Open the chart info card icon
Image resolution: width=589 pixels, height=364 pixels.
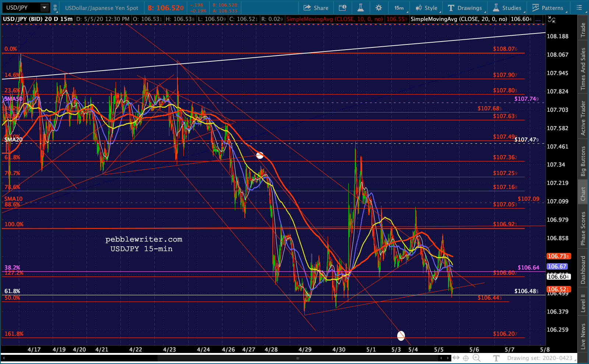pos(342,8)
